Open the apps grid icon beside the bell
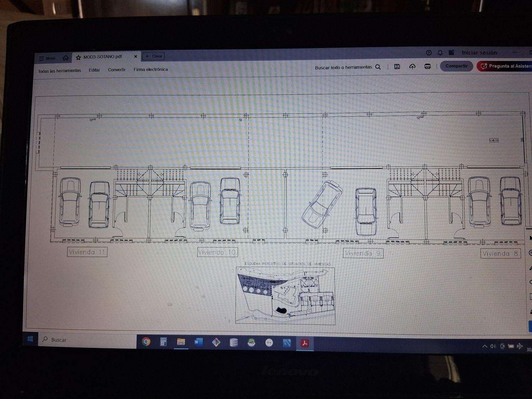 pos(451,53)
